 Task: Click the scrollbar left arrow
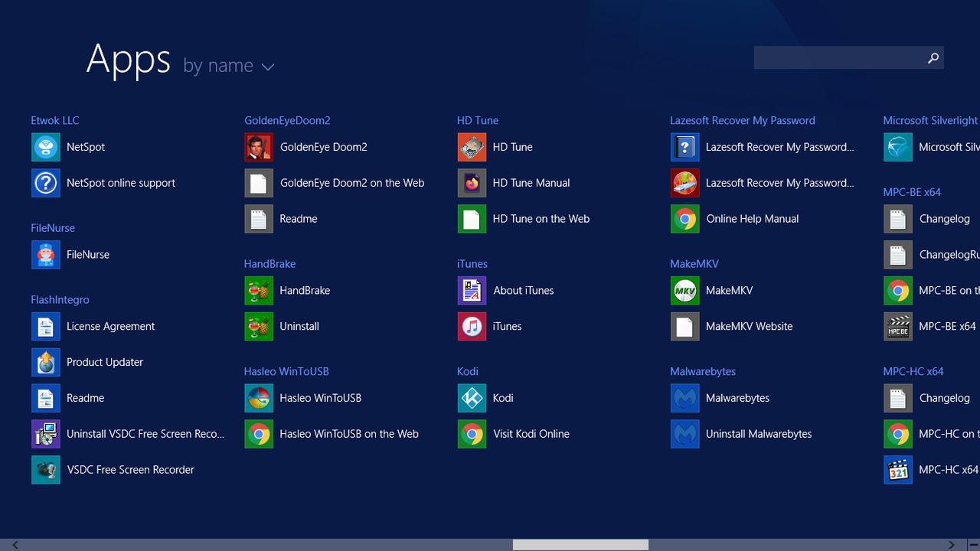pos(15,545)
